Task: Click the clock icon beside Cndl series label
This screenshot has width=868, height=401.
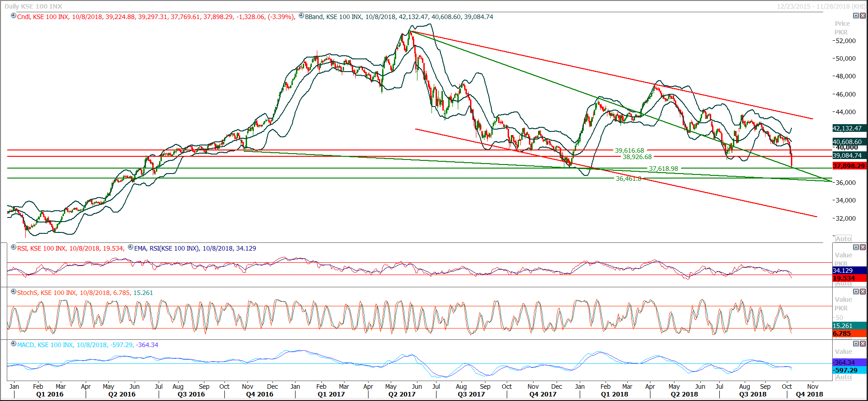Action: pyautogui.click(x=14, y=16)
